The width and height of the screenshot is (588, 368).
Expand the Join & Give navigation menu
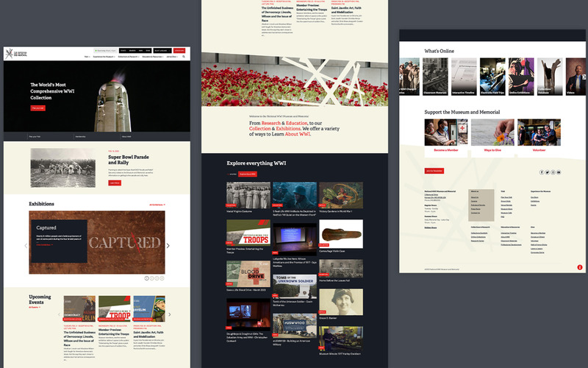pos(173,57)
